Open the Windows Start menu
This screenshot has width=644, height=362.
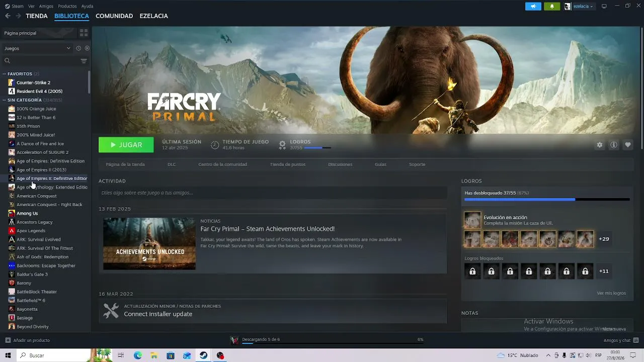coord(8,355)
